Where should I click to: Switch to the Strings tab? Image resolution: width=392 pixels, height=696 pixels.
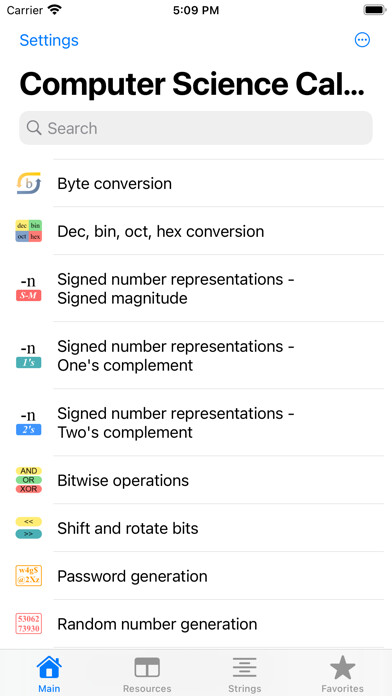coord(245,675)
